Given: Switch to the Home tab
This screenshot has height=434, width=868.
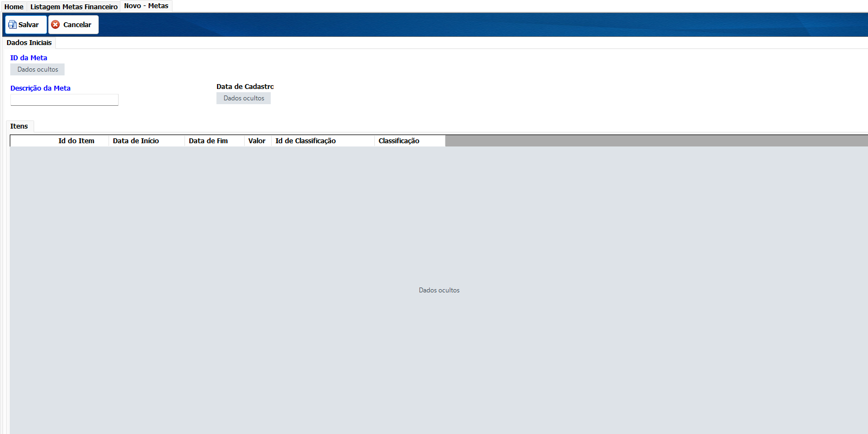Looking at the screenshot, I should [x=14, y=7].
